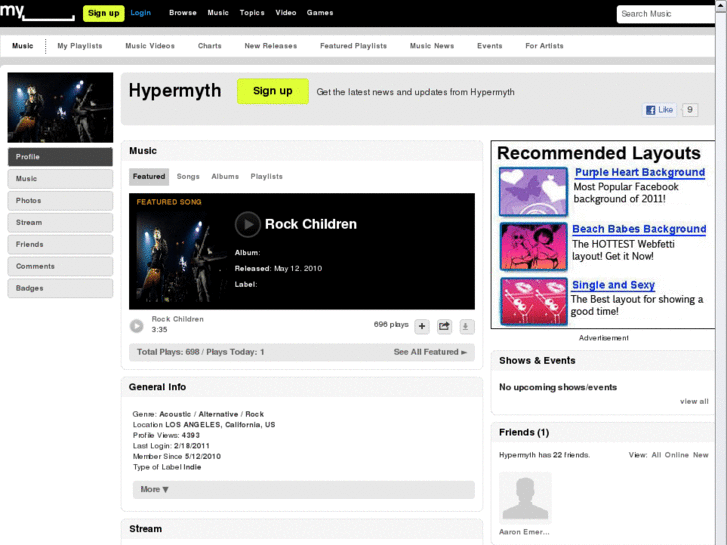Open the Purple Heart Background thumbnail

point(533,192)
